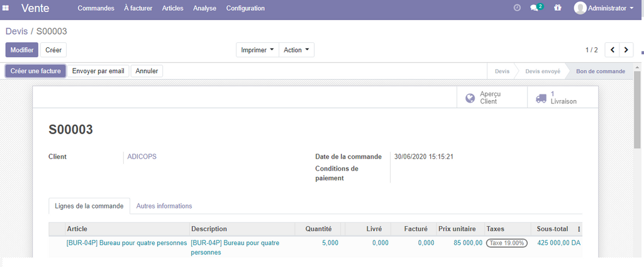Go to previous record arrow

pyautogui.click(x=612, y=50)
